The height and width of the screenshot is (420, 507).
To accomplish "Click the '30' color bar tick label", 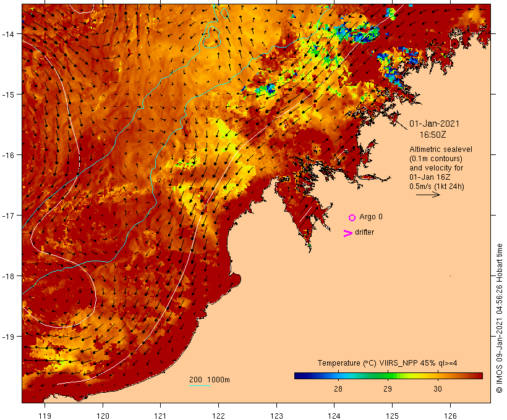I will 438,388.
